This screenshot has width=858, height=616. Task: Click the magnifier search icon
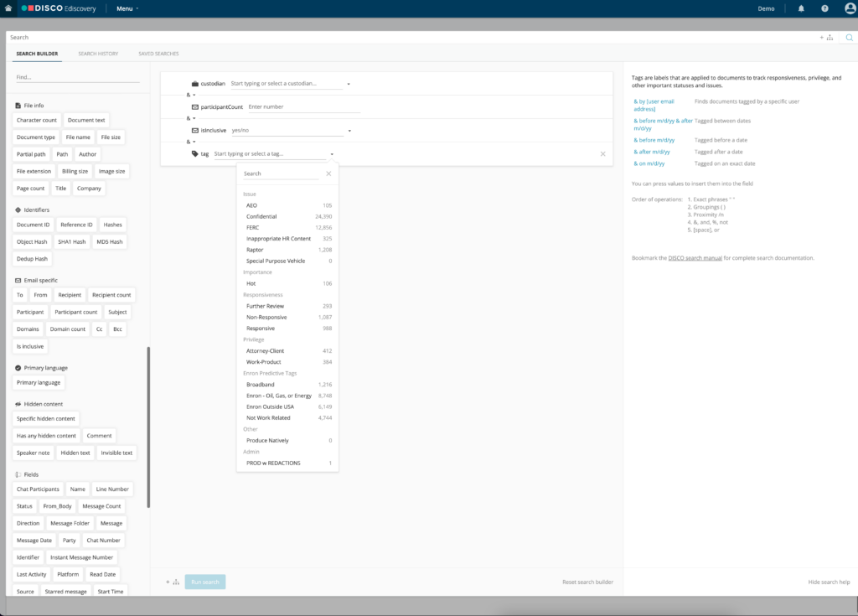(x=850, y=37)
